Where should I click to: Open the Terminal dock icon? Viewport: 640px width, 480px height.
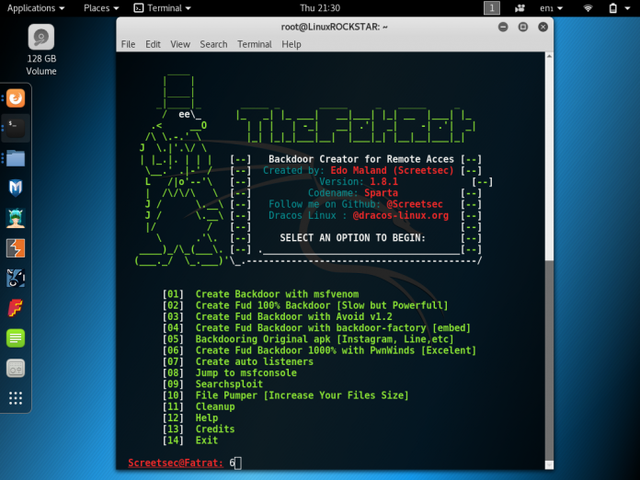point(16,128)
